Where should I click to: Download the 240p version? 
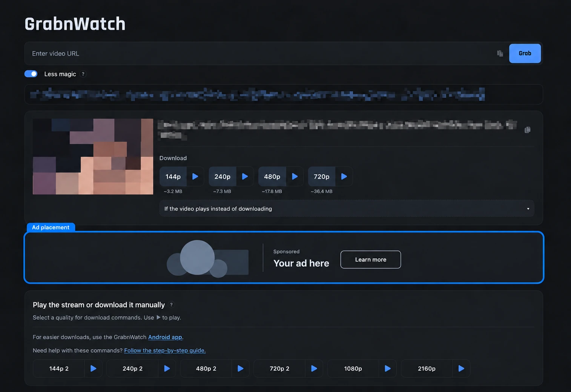(223, 177)
